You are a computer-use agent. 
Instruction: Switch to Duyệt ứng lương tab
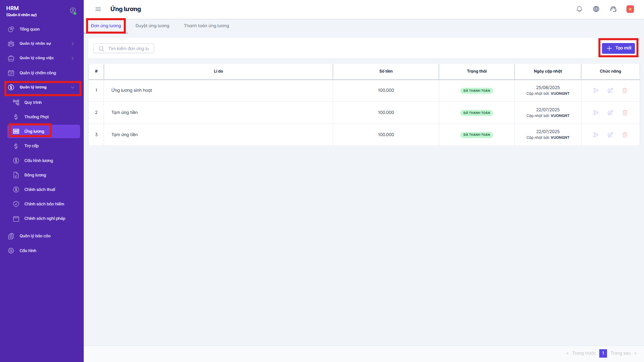152,26
